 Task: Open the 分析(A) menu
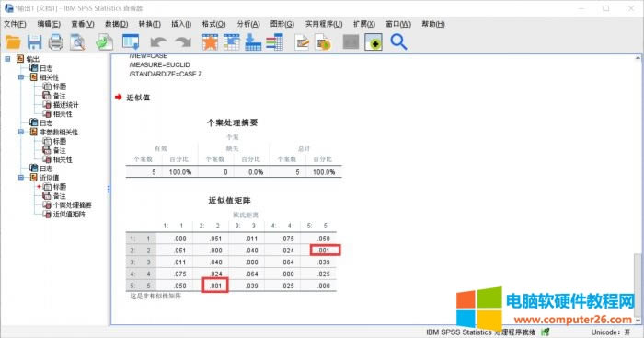pos(248,24)
